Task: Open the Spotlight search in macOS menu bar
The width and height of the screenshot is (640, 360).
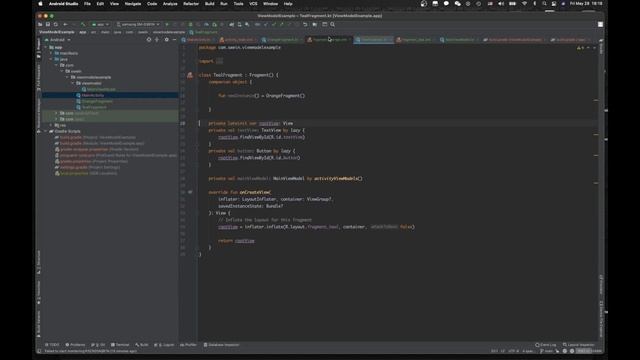Action: [x=544, y=4]
